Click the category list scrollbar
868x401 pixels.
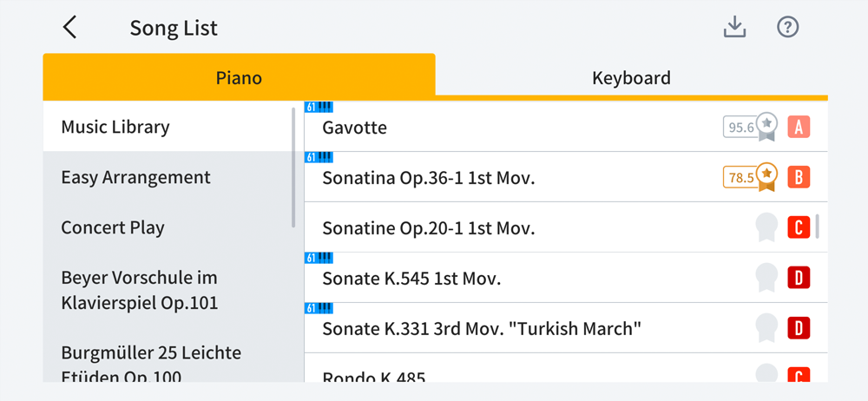coord(293,168)
